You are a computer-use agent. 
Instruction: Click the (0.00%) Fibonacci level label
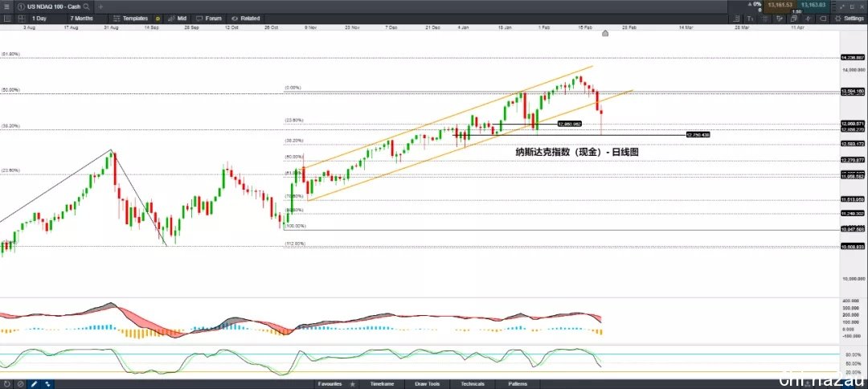point(293,88)
